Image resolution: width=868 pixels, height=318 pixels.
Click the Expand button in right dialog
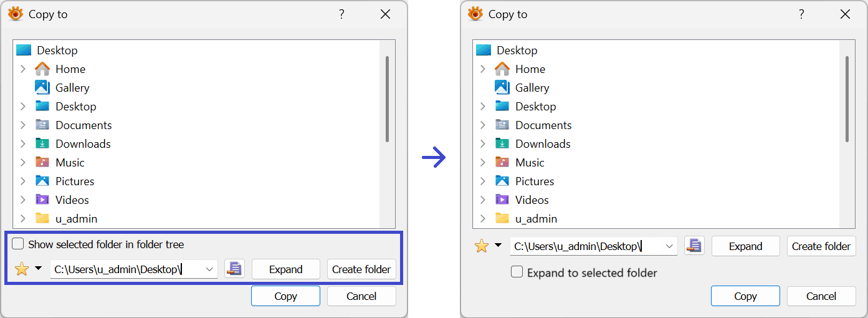coord(745,246)
